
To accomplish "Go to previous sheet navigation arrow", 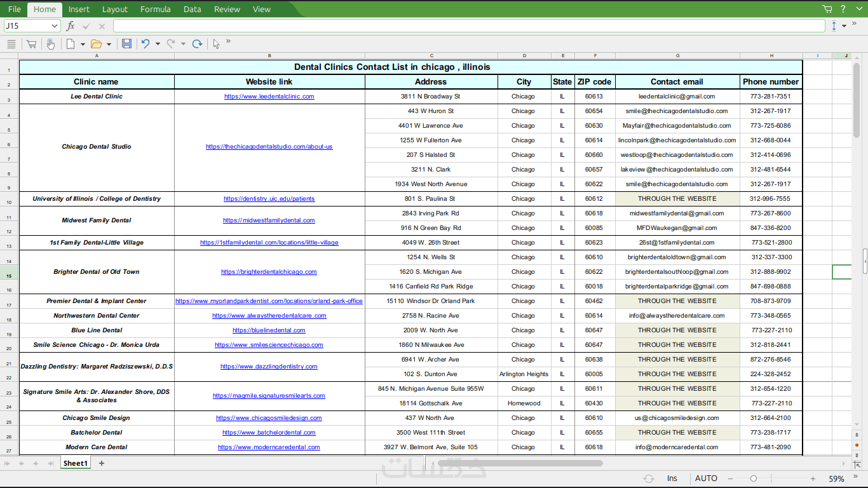I will [22, 463].
